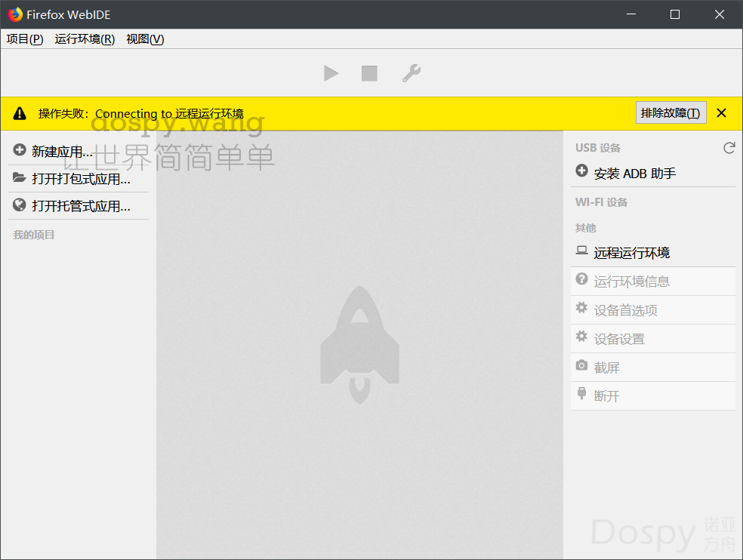Click the Play (install and run) icon
This screenshot has width=743, height=560.
[331, 73]
